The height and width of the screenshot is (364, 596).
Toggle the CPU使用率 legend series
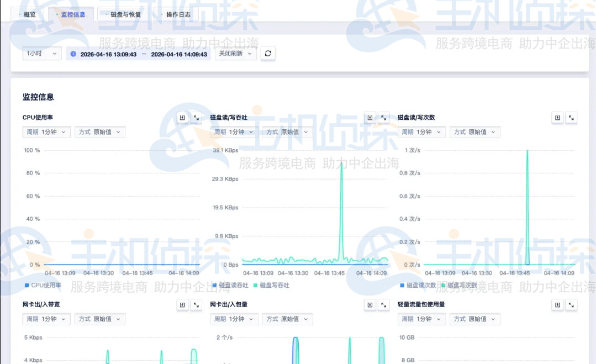(43, 286)
